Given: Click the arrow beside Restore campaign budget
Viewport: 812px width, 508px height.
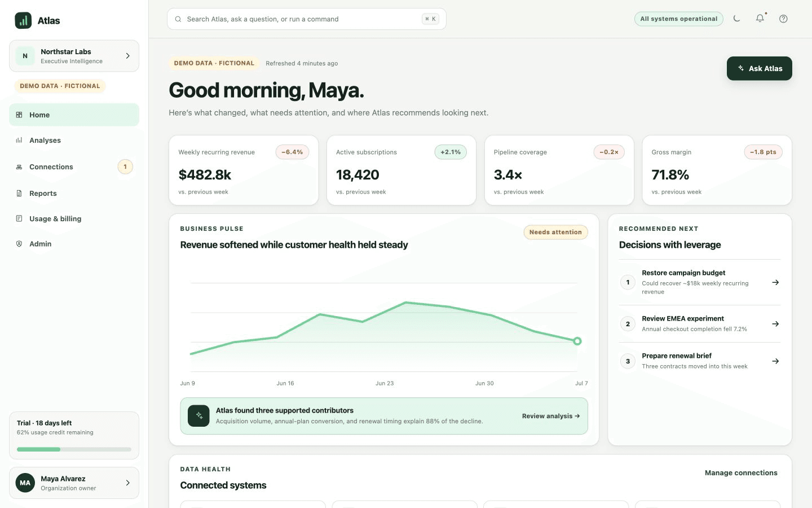Looking at the screenshot, I should (x=775, y=282).
